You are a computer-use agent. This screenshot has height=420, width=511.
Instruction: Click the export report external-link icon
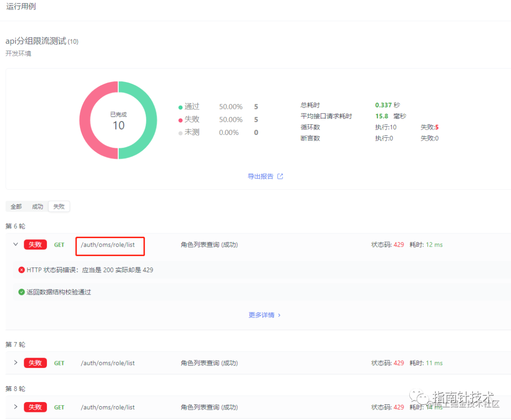click(280, 177)
